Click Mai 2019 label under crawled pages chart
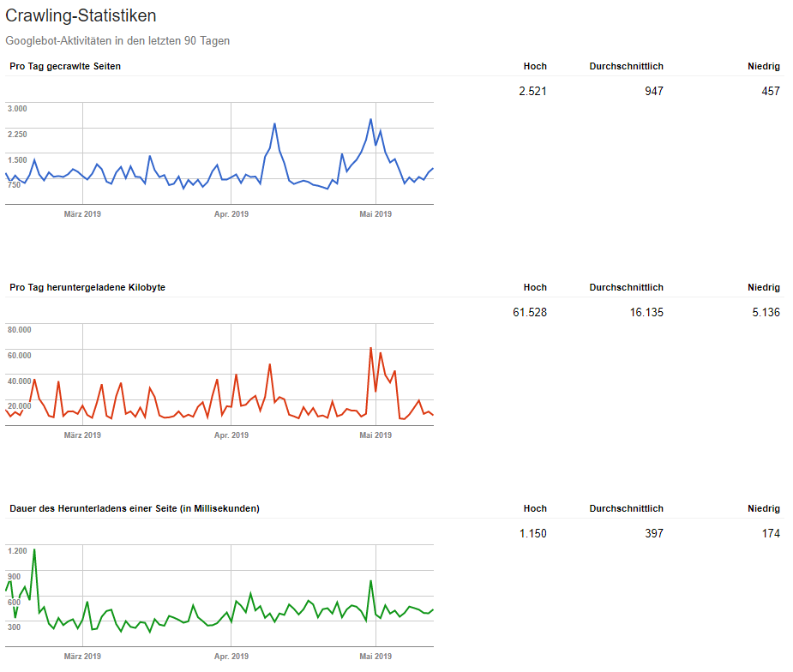This screenshot has width=793, height=672. click(375, 214)
